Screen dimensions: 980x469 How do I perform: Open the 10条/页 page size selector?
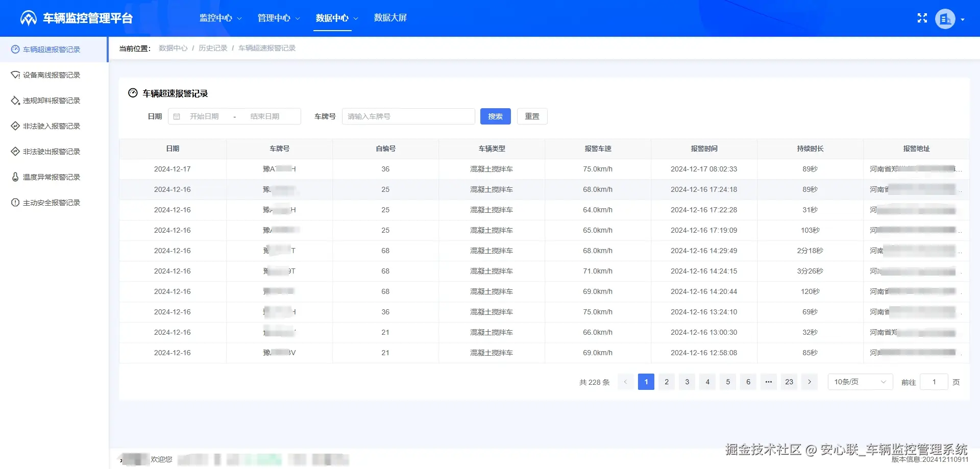(860, 381)
